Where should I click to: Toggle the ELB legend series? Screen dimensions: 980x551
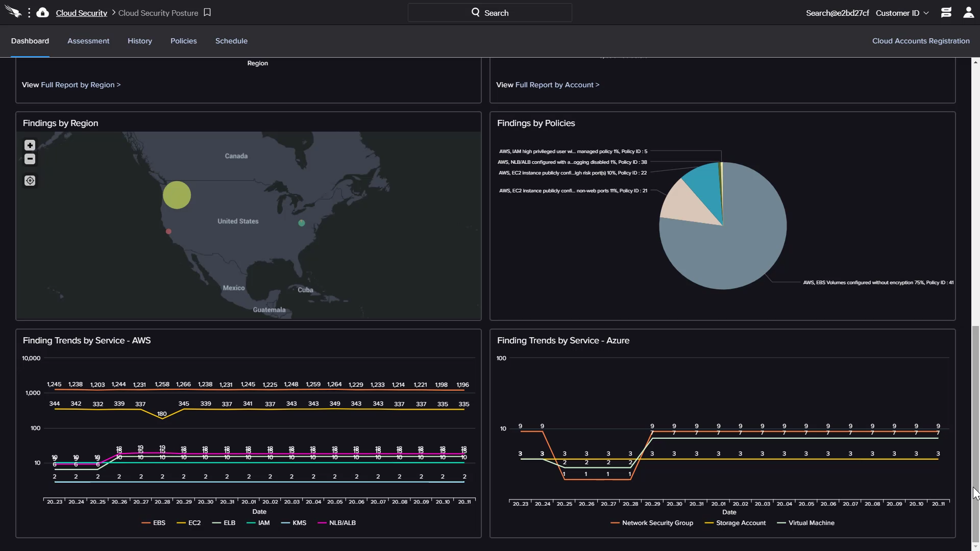click(224, 523)
